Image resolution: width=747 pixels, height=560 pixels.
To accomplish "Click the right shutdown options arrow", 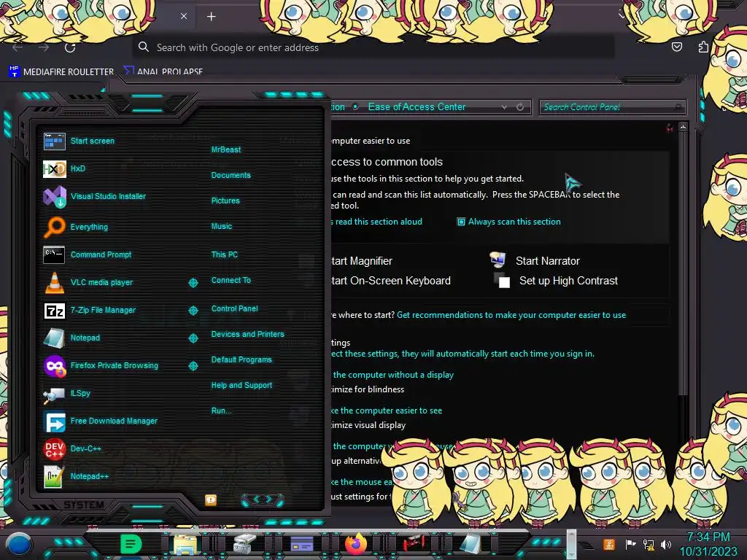I will click(269, 499).
